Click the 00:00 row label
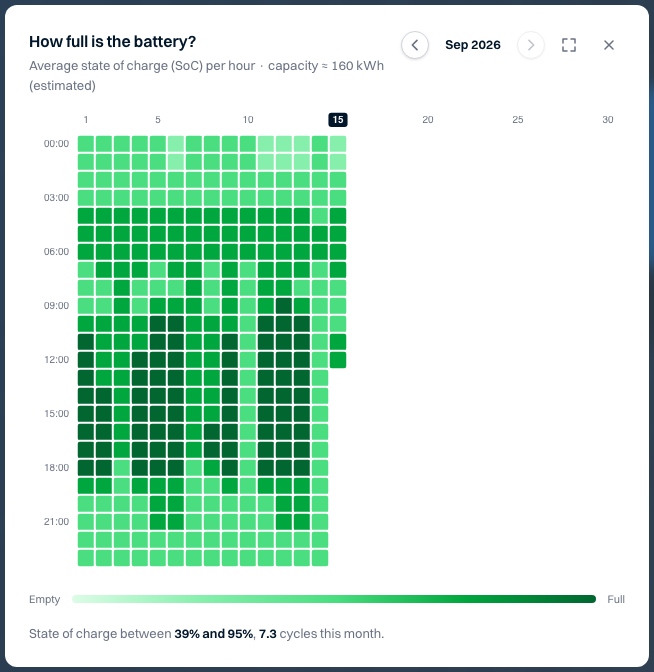Image resolution: width=654 pixels, height=672 pixels. (56, 144)
